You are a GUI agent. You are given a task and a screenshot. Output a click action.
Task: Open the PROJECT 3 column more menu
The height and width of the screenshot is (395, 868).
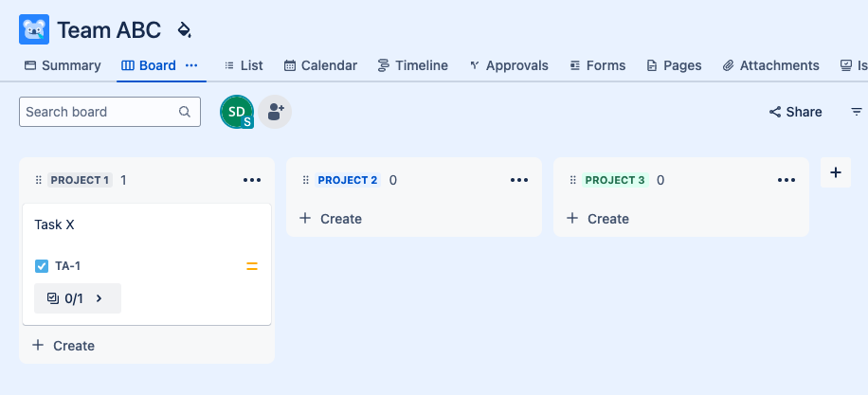click(x=787, y=180)
